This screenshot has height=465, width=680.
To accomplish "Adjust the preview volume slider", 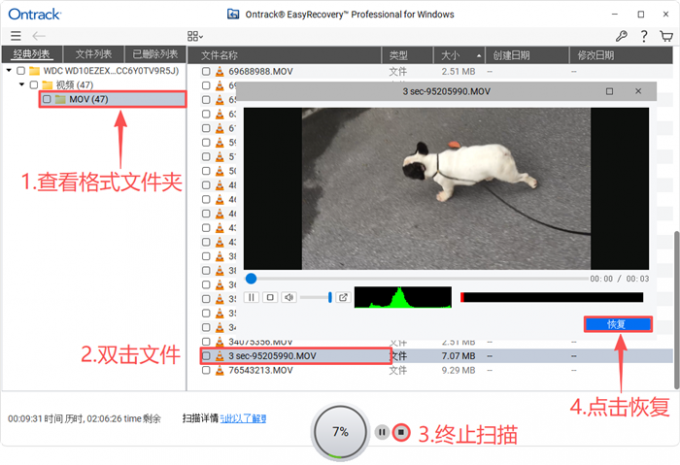I will [315, 297].
